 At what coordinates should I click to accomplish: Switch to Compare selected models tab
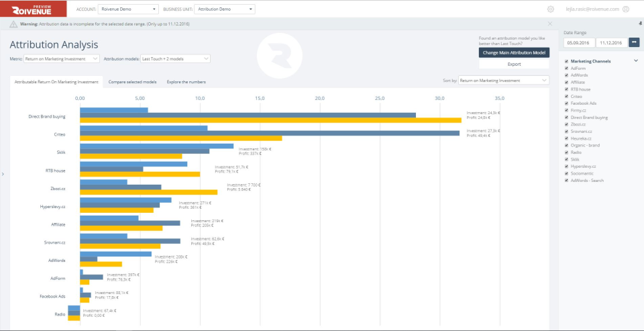pos(132,82)
